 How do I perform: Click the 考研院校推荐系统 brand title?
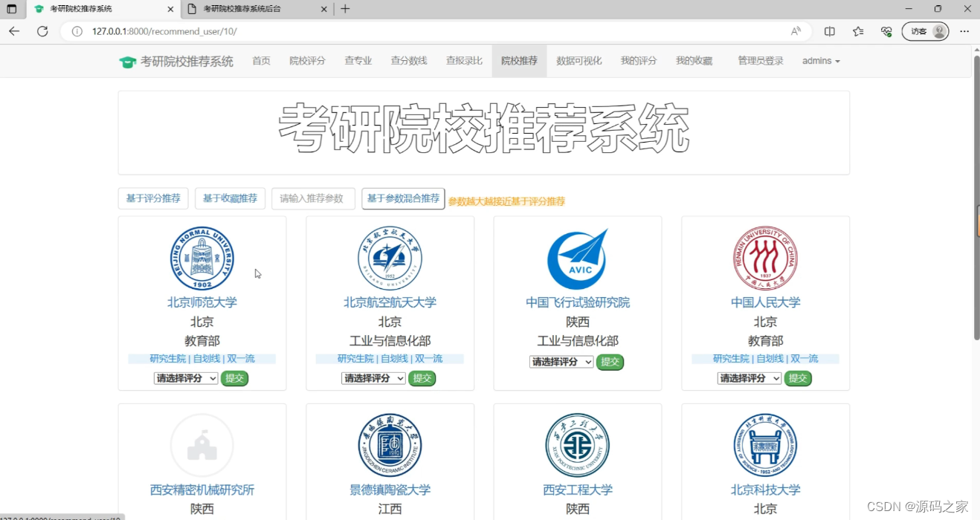coord(187,61)
